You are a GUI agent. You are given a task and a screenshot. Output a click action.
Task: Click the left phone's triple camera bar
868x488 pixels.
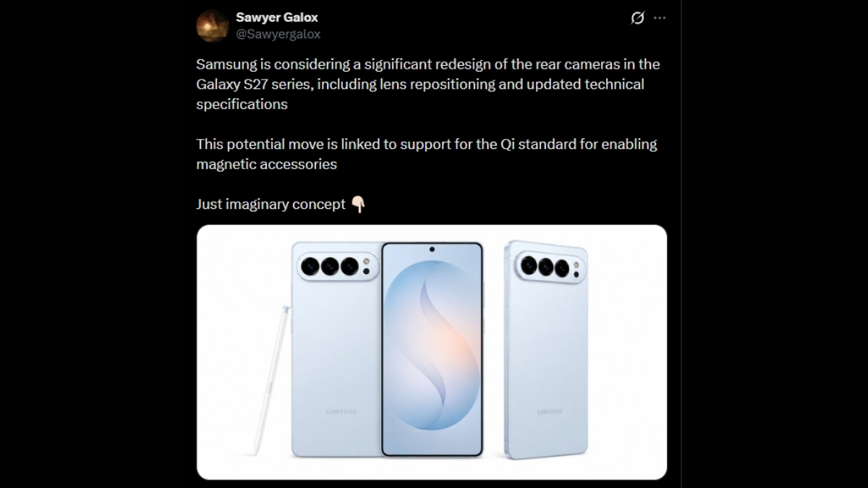click(x=336, y=266)
